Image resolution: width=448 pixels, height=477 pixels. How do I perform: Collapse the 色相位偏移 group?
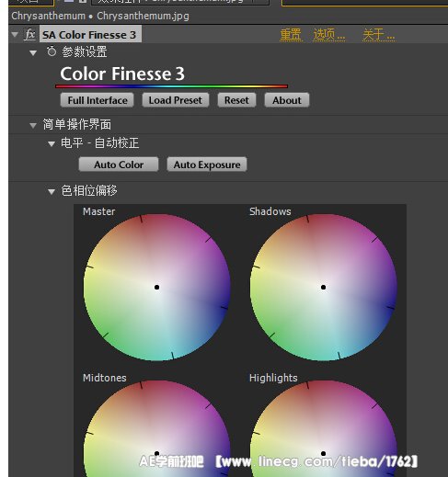click(x=52, y=192)
